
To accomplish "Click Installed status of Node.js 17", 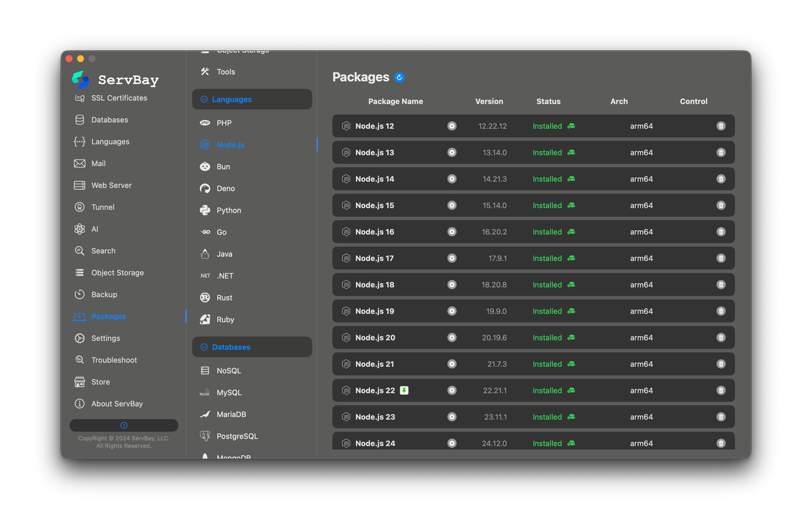I will coord(547,258).
